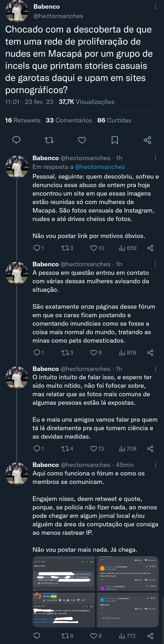
Task: Open more options on 'Pessoal, seguinte' reply
Action: 155,158
